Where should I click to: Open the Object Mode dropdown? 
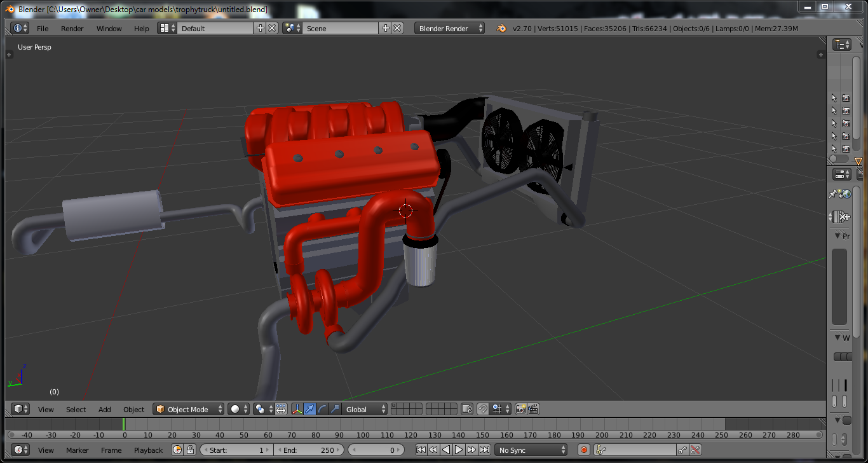click(x=189, y=409)
